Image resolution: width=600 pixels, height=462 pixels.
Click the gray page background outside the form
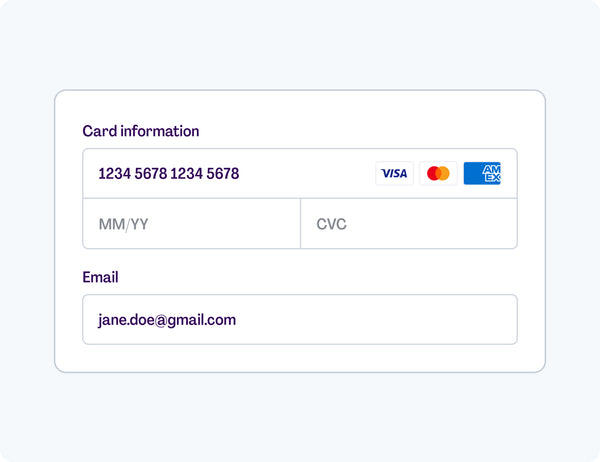click(299, 420)
